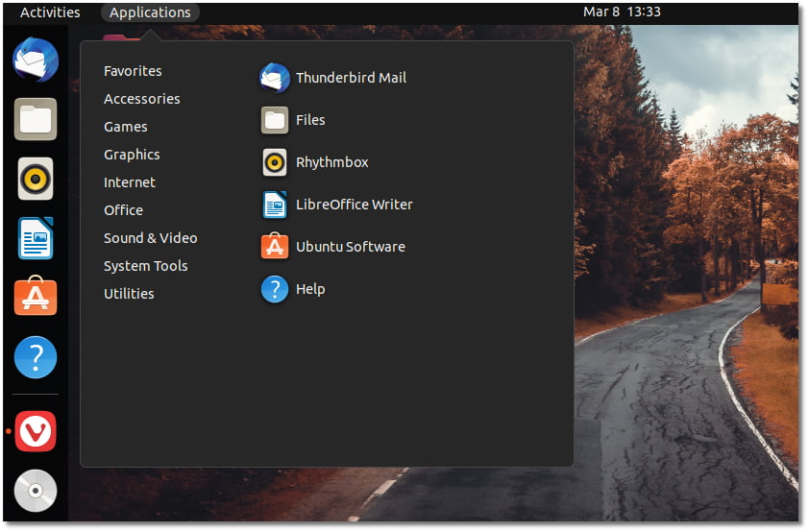Click Thunderbird Mail icon in Favorites list
This screenshot has height=532, width=809.
tap(275, 78)
